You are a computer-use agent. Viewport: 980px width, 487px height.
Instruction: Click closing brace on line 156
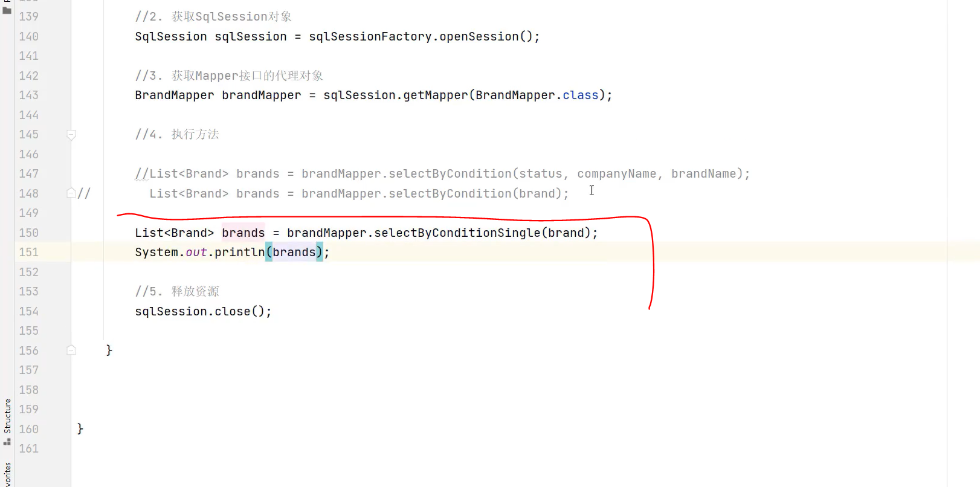coord(109,350)
